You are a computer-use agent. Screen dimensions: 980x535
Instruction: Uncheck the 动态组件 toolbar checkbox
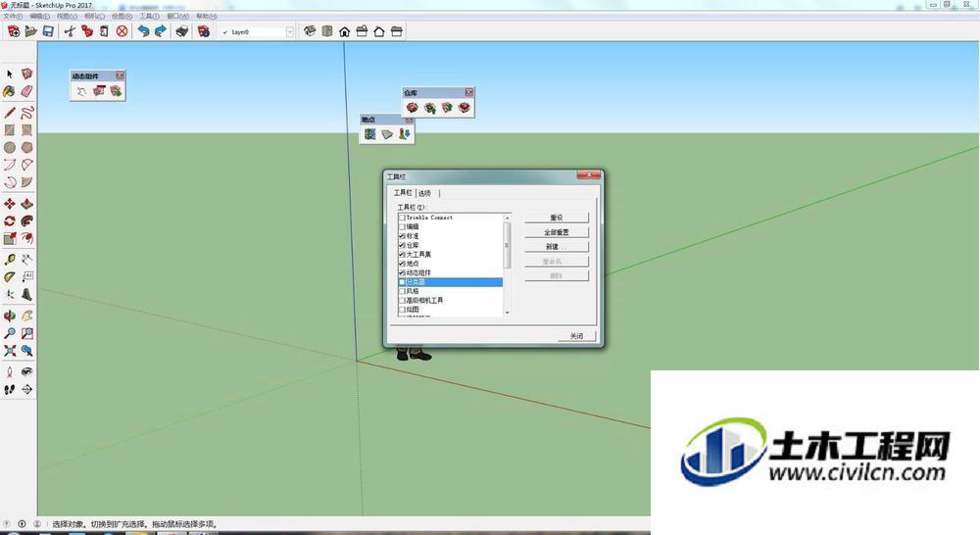(402, 272)
